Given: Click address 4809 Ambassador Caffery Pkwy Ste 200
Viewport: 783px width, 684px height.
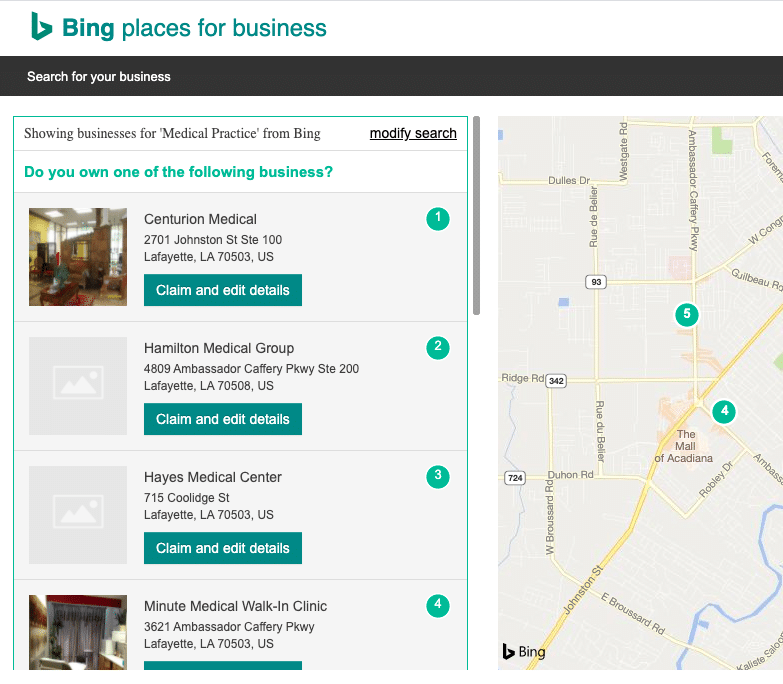Looking at the screenshot, I should click(251, 368).
